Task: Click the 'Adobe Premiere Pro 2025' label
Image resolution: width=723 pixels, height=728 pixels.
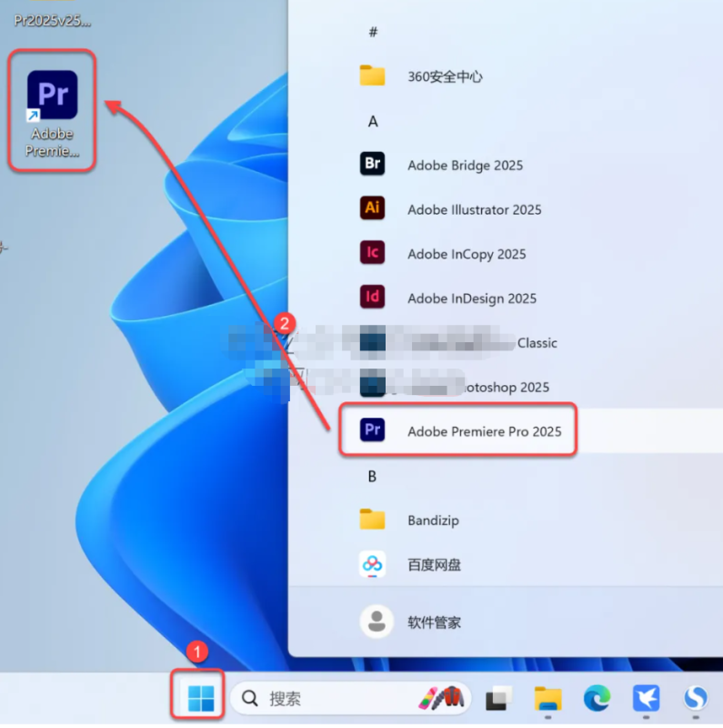Action: [x=485, y=431]
